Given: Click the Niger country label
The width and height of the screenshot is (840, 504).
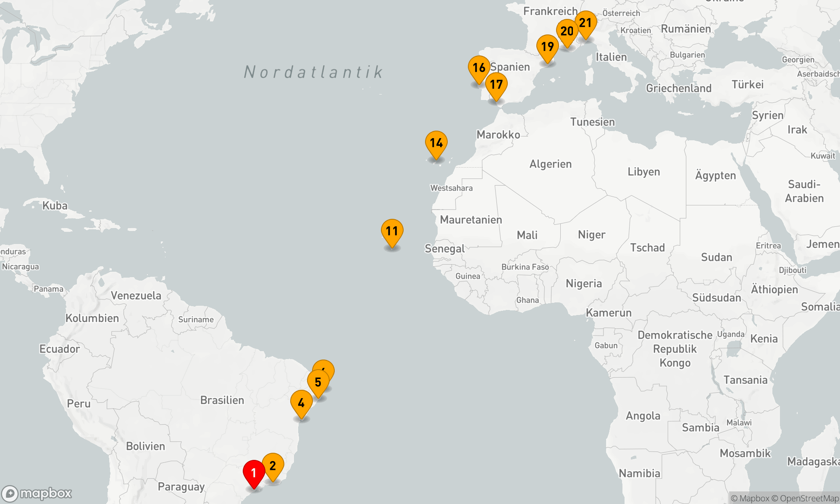Looking at the screenshot, I should (x=592, y=234).
